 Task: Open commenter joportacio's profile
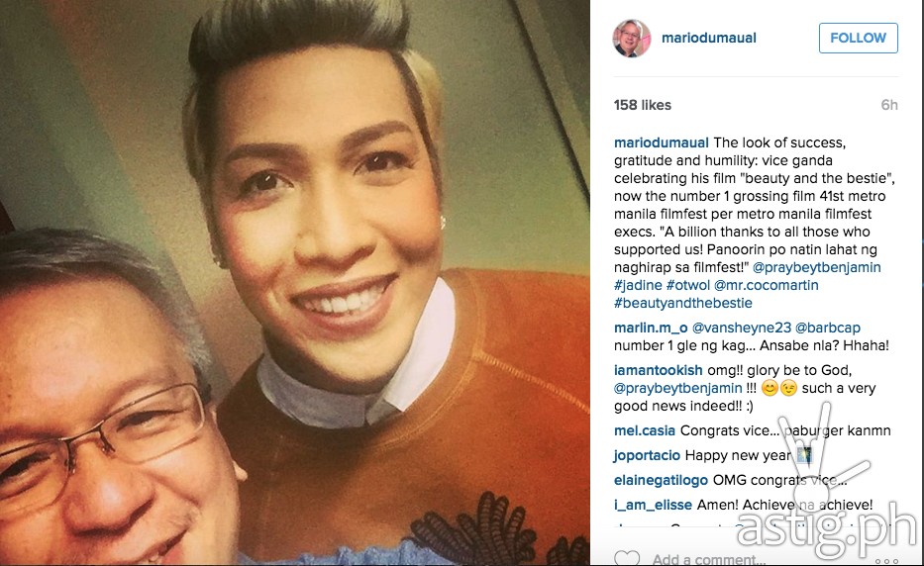point(647,455)
